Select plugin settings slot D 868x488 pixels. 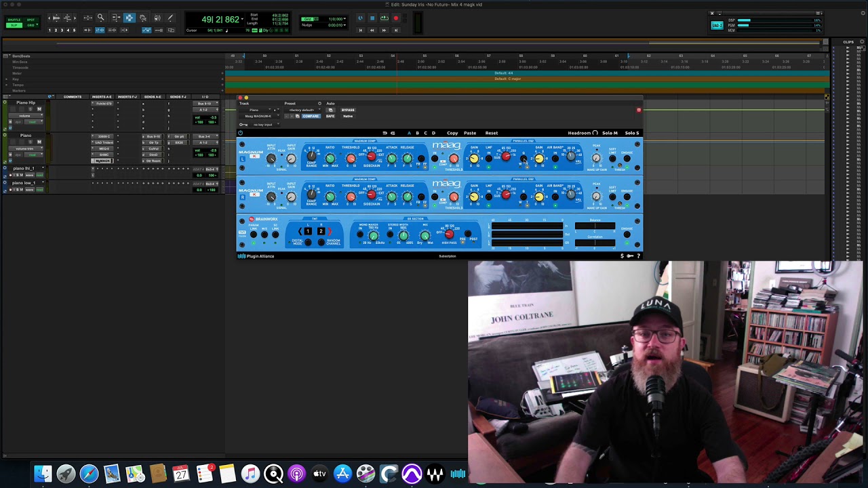click(x=433, y=133)
